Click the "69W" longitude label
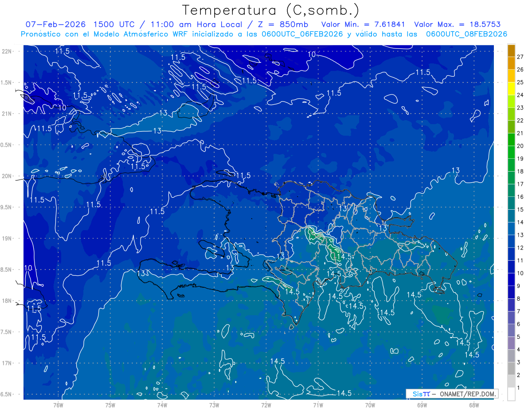Screen dimensions: 532x411 422,405
